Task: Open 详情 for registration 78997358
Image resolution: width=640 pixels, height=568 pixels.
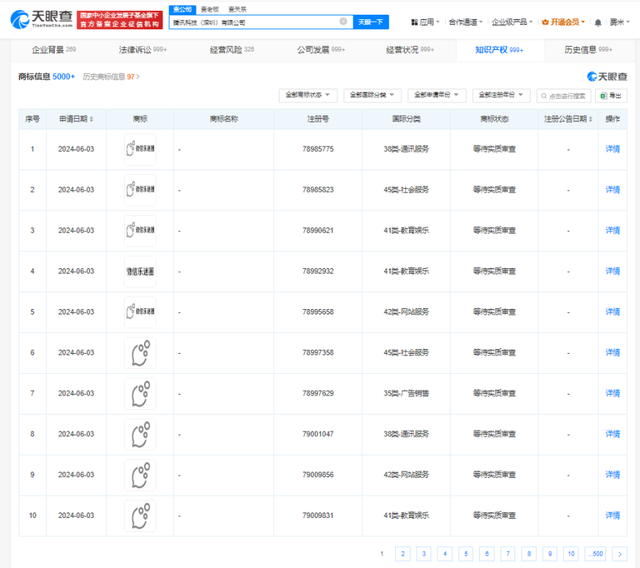Action: (612, 353)
